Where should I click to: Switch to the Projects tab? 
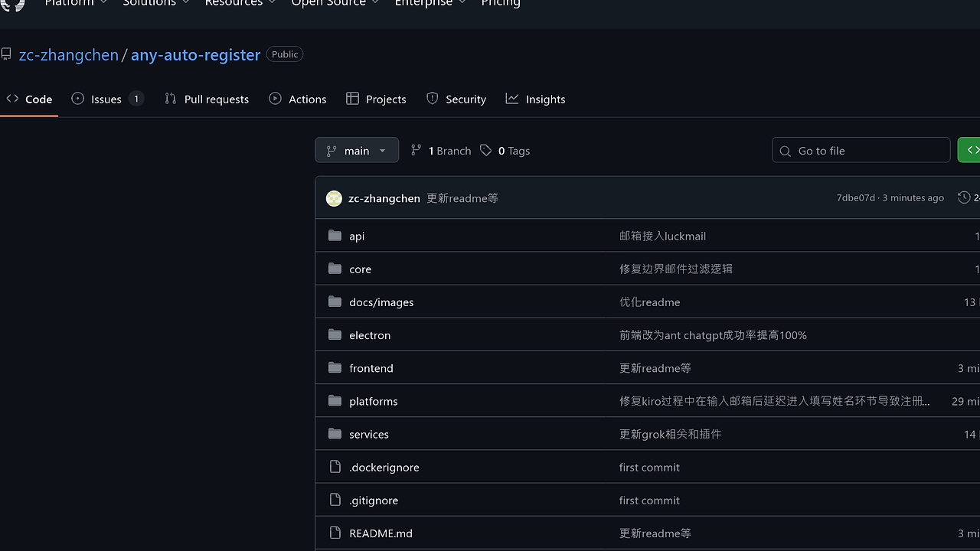coord(376,99)
